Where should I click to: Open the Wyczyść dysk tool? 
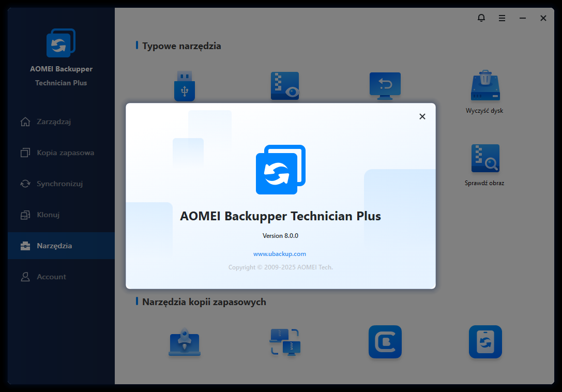pos(484,92)
